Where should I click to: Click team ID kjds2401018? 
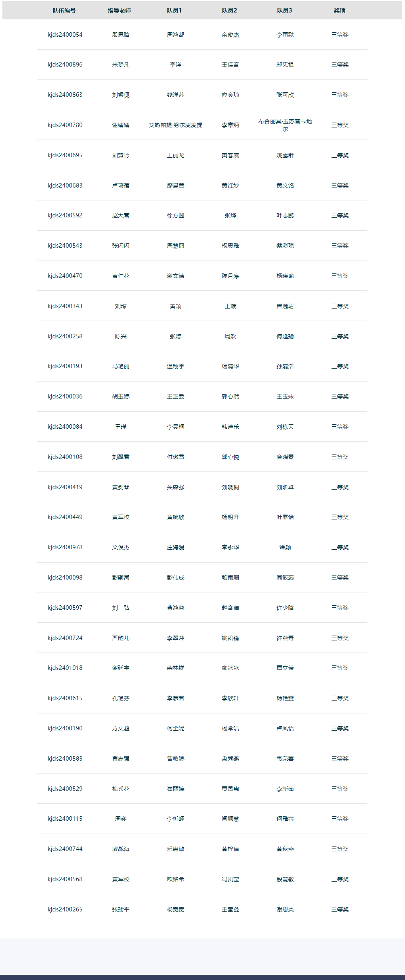pyautogui.click(x=65, y=668)
